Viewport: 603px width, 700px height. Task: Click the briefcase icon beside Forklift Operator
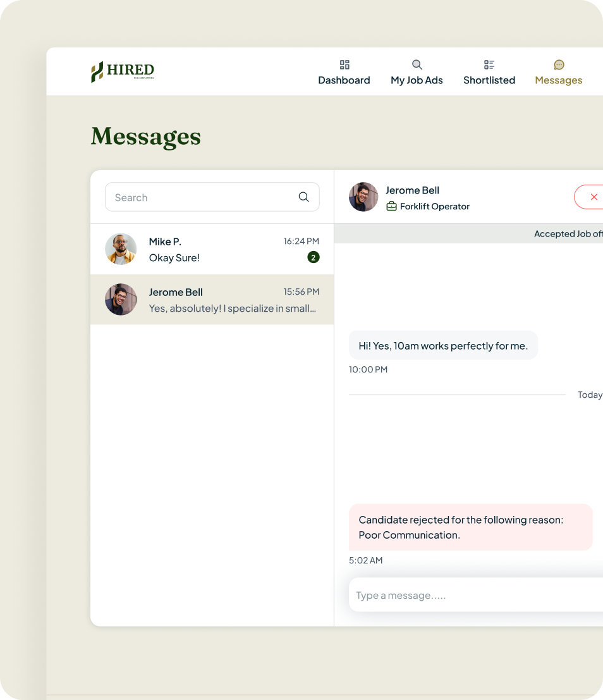point(391,206)
